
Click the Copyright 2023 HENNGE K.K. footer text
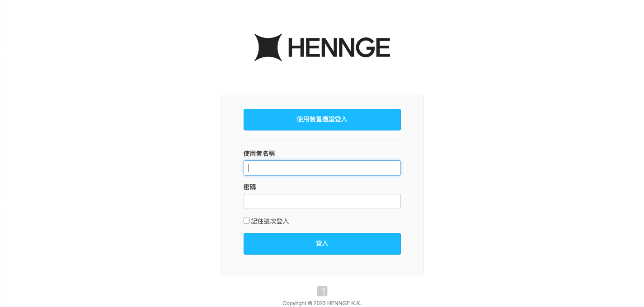coord(322,303)
